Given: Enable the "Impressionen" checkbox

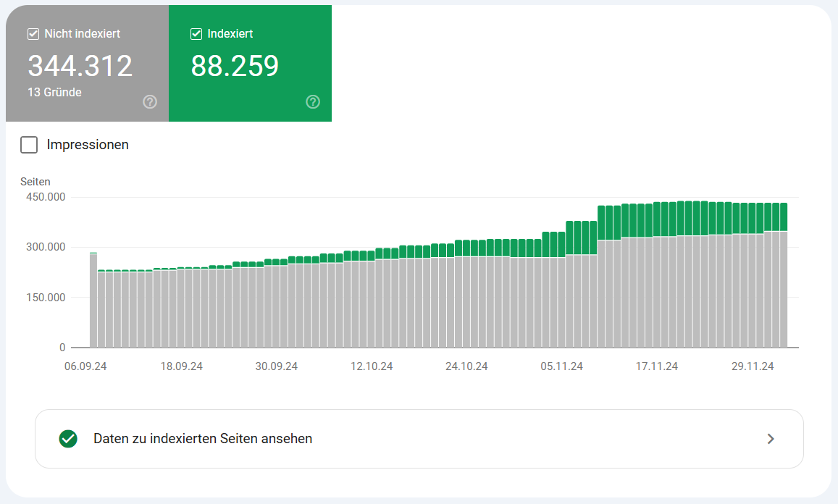Looking at the screenshot, I should 28,144.
